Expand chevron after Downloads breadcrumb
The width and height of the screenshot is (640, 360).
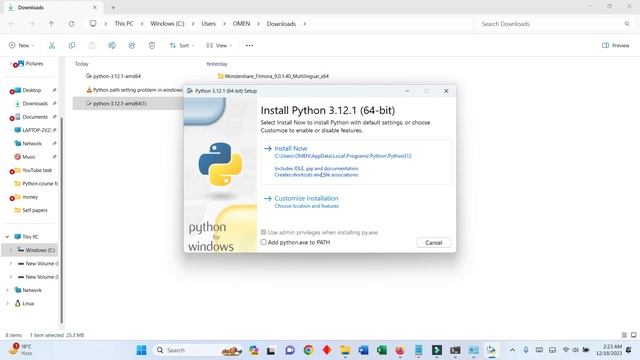[x=304, y=24]
